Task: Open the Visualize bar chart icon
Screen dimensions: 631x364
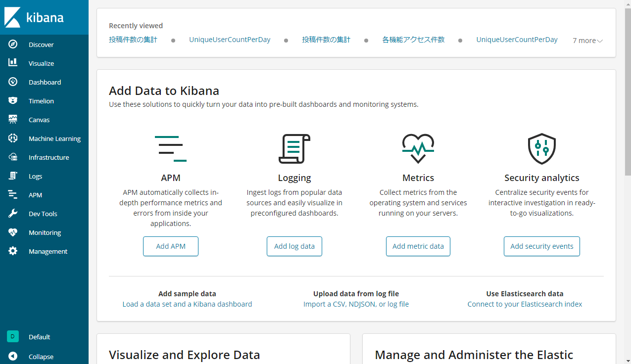Action: coord(12,63)
